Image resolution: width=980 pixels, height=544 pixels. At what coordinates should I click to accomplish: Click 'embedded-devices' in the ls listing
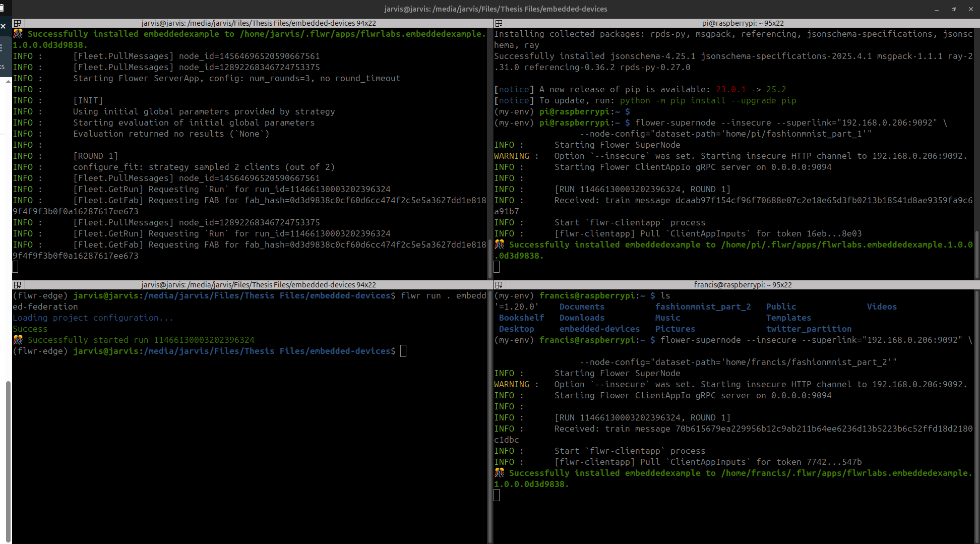599,329
